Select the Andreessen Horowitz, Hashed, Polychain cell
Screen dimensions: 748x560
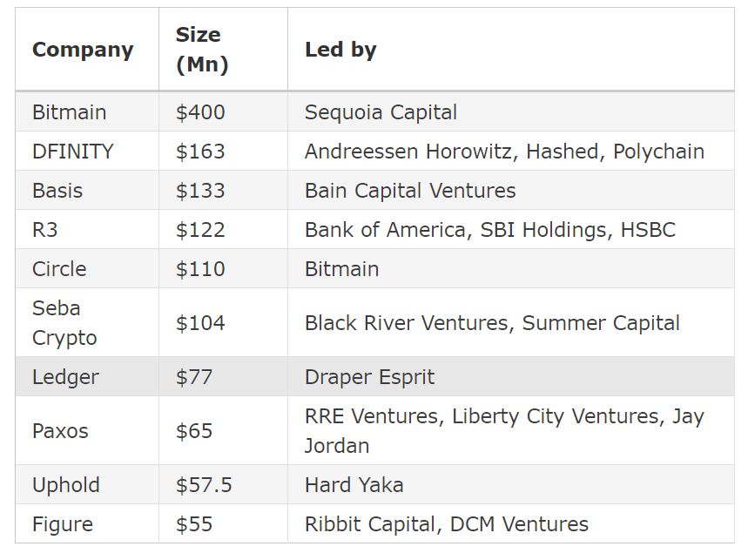click(504, 152)
